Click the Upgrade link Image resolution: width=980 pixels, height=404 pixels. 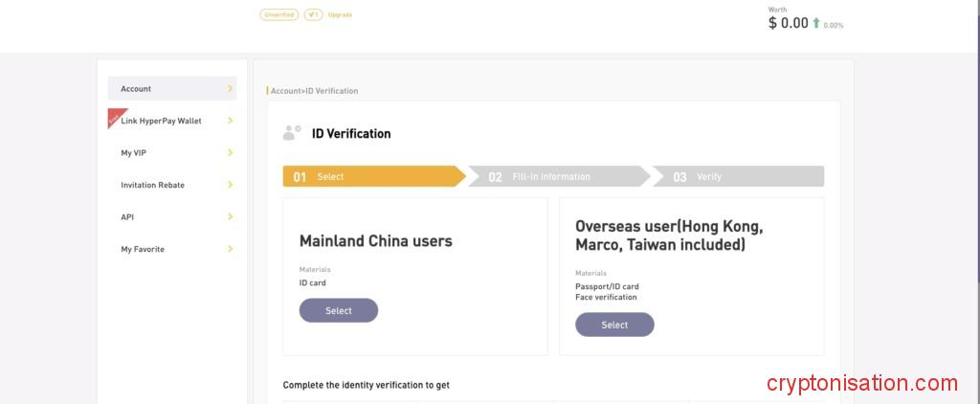[x=340, y=14]
